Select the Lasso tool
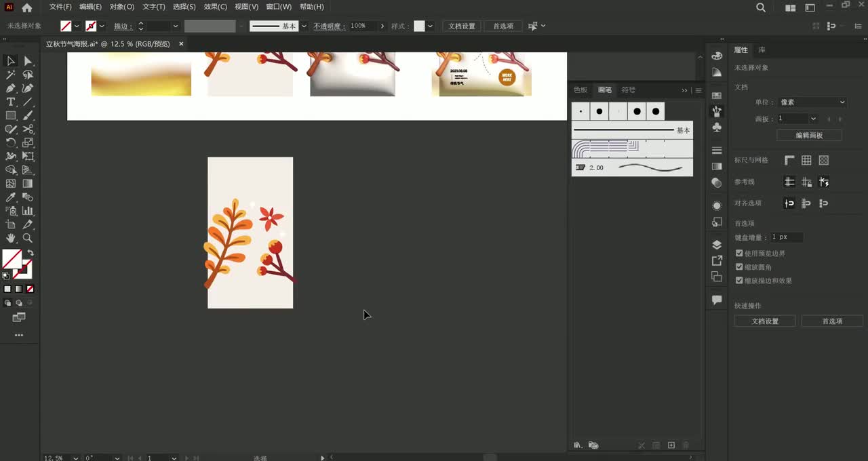Viewport: 868px width, 461px height. coord(28,75)
